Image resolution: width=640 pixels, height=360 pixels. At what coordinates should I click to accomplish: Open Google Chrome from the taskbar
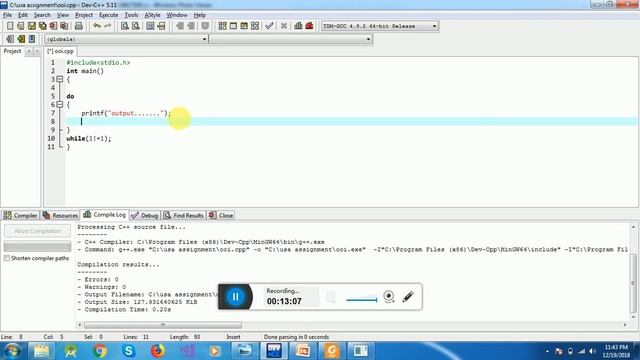100,351
